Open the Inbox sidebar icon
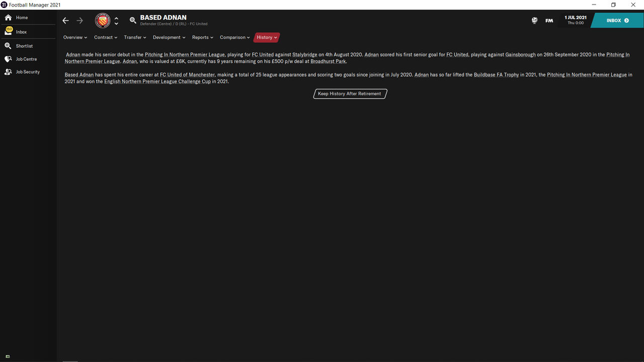Screen dimensions: 644x362 coord(9,31)
